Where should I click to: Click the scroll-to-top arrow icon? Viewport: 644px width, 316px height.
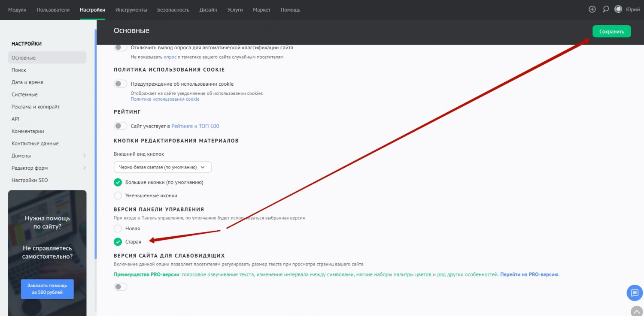[636, 311]
